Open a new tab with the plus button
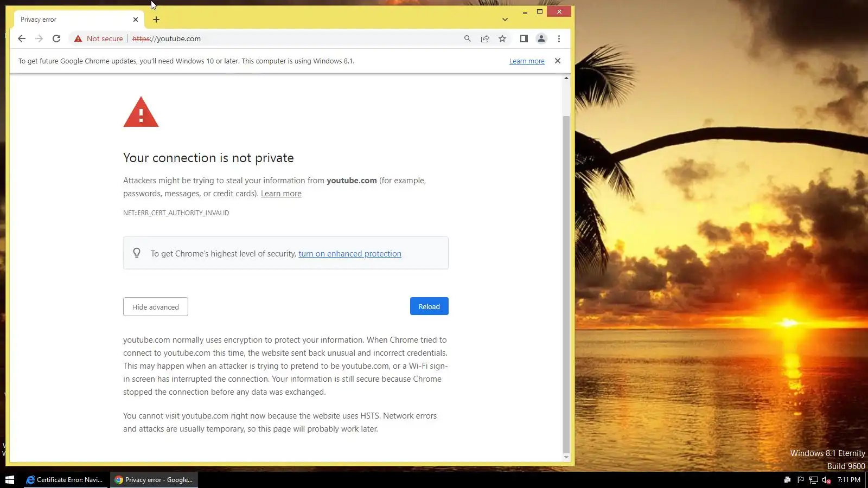 pos(156,20)
